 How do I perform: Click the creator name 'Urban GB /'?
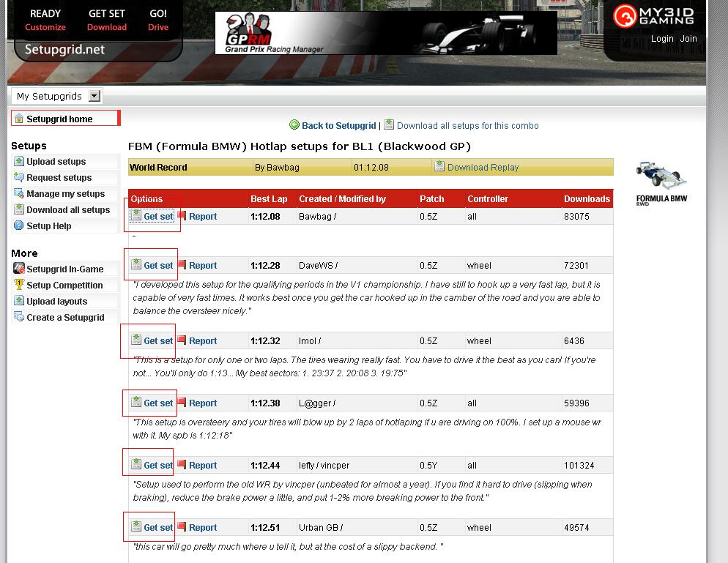click(321, 527)
